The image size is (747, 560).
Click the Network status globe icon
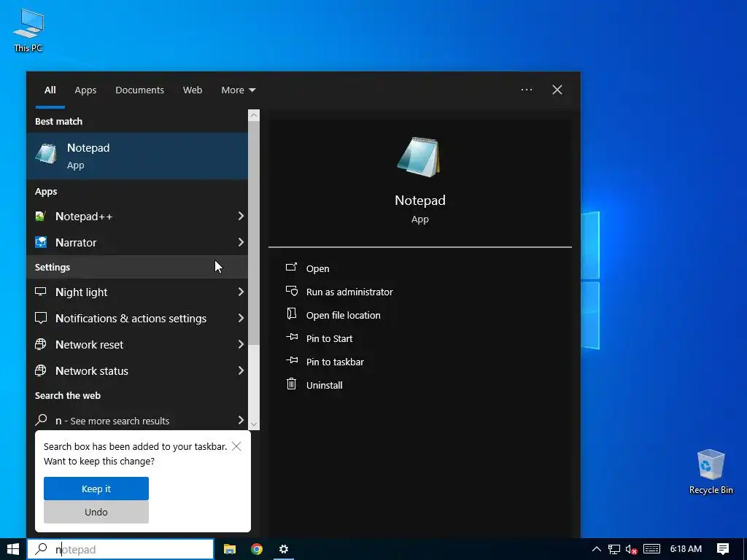(x=41, y=370)
